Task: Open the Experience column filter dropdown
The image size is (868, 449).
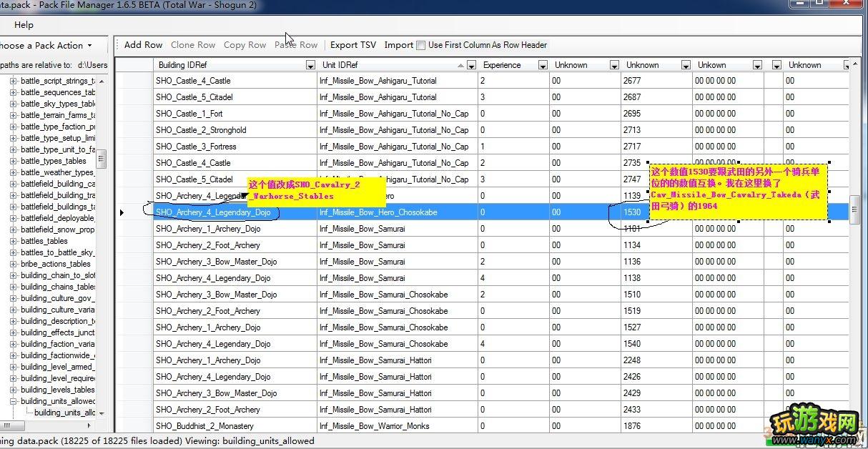Action: (543, 65)
